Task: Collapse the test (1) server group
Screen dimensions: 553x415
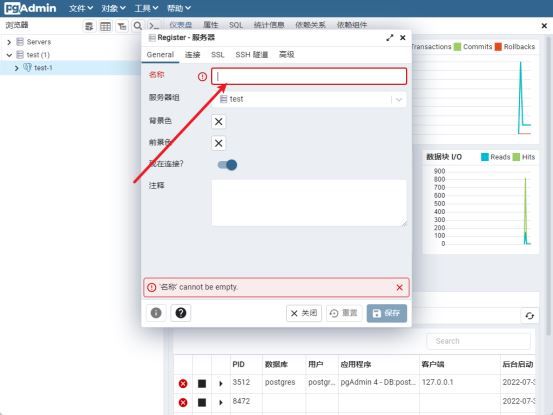Action: tap(9, 55)
